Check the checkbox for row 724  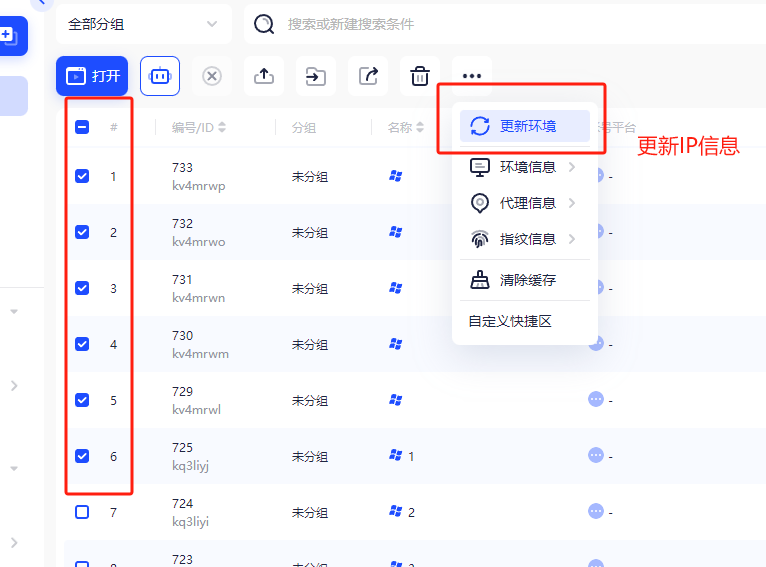point(82,512)
